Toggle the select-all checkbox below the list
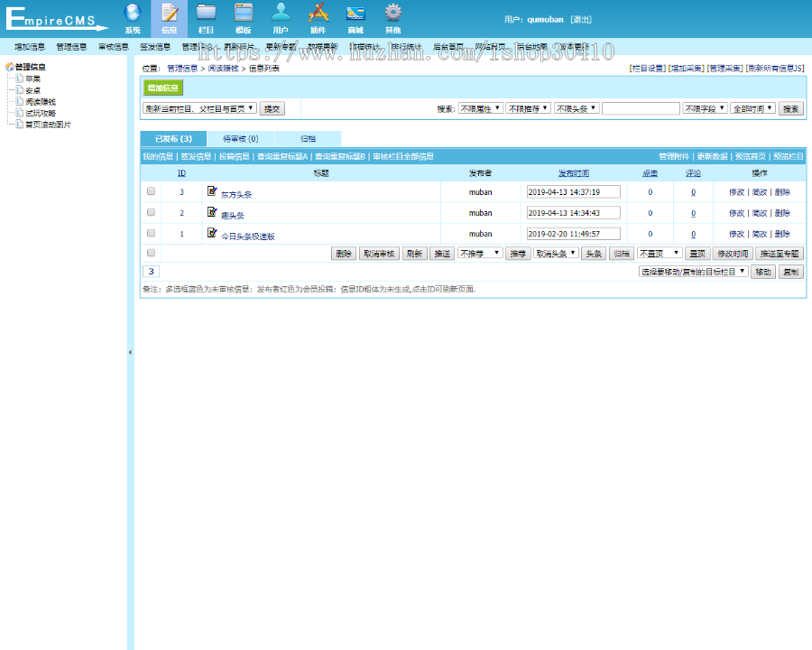This screenshot has height=650, width=812. (x=152, y=254)
